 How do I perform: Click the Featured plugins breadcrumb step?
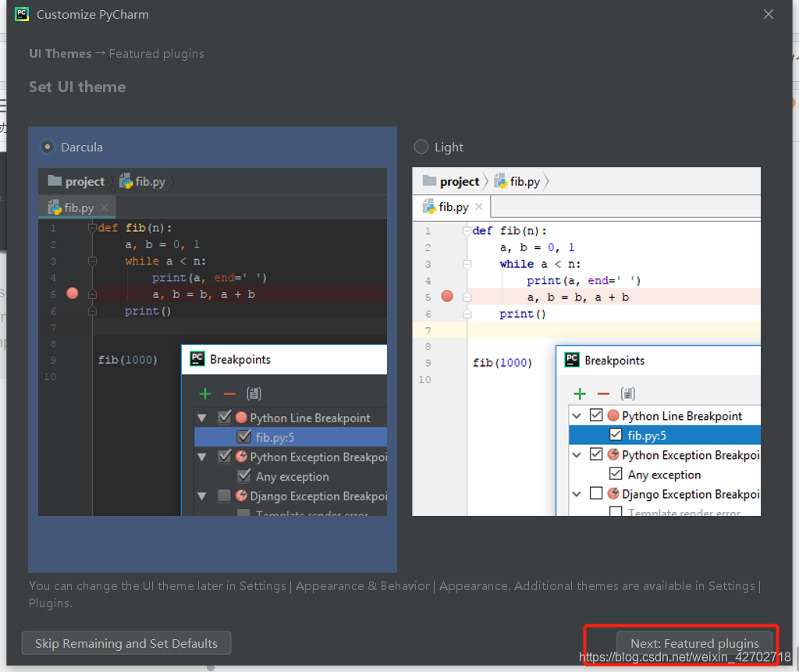point(156,54)
